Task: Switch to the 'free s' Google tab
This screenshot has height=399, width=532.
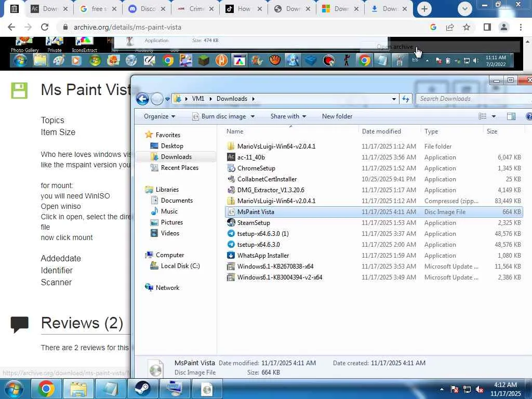Action: (x=98, y=9)
